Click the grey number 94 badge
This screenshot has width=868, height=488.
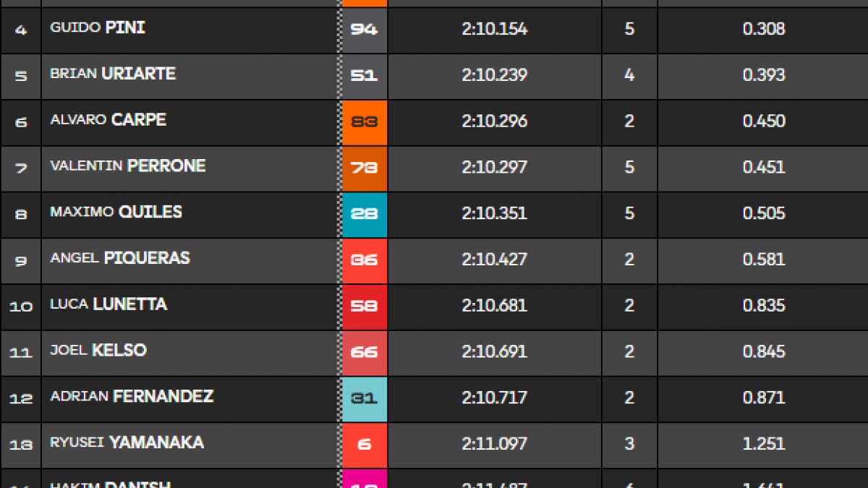365,30
